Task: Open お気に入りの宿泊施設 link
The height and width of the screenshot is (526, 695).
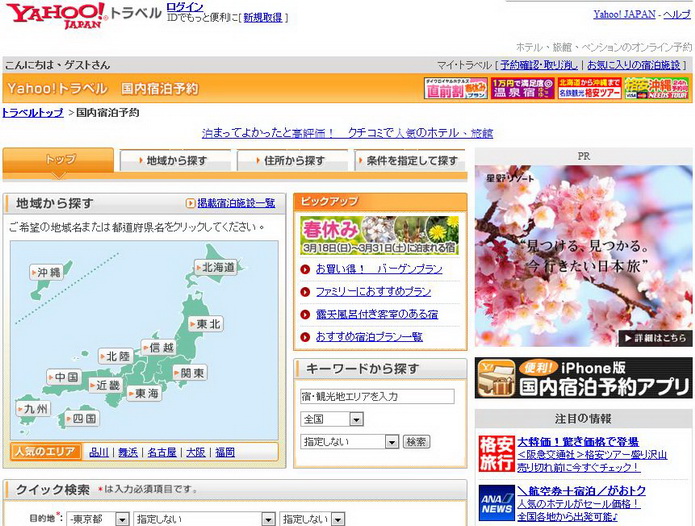Action: (x=634, y=65)
